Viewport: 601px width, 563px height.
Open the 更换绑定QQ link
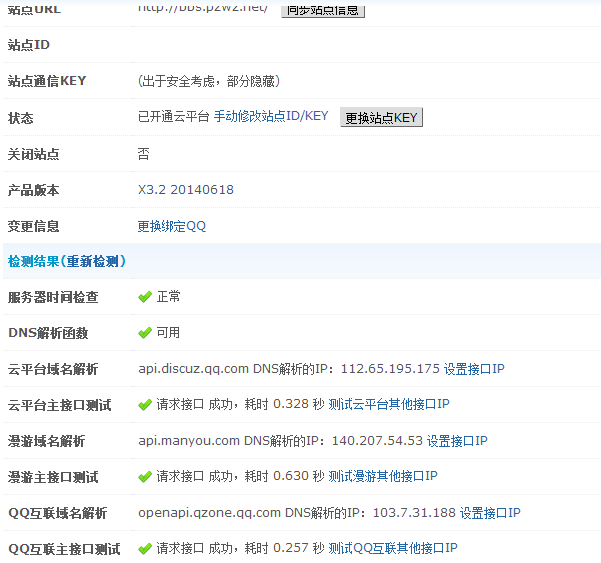pyautogui.click(x=172, y=227)
